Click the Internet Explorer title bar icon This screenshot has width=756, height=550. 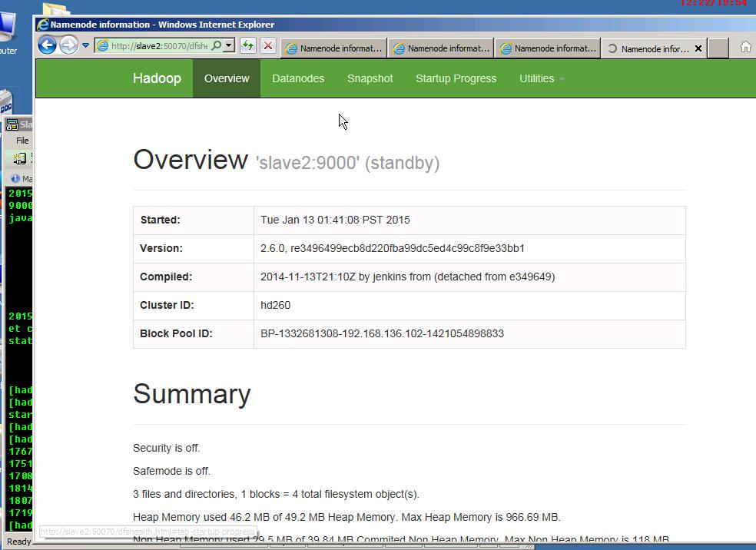(x=42, y=24)
